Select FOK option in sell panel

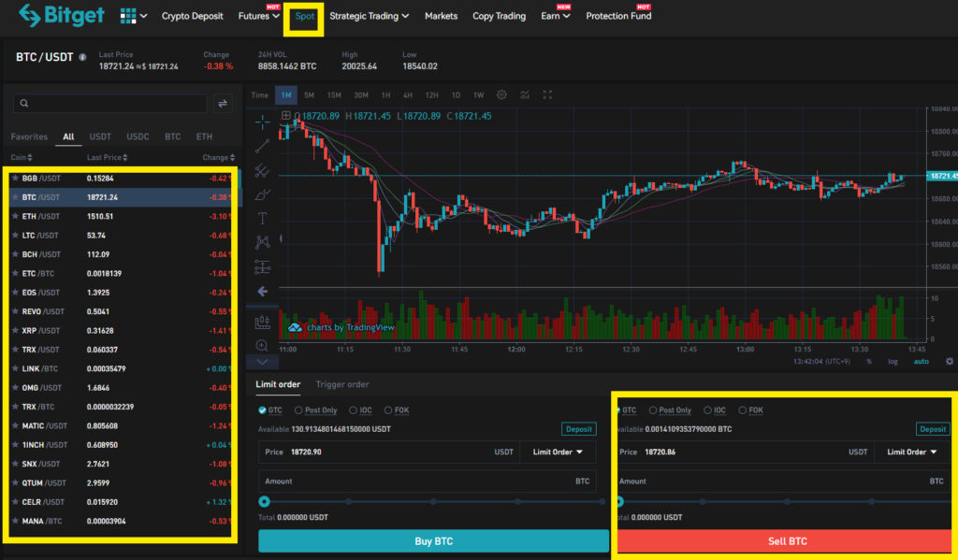tap(751, 410)
